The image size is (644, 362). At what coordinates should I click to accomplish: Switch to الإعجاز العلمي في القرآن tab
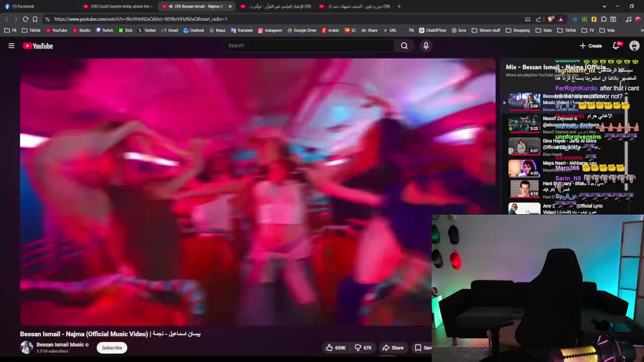point(276,7)
